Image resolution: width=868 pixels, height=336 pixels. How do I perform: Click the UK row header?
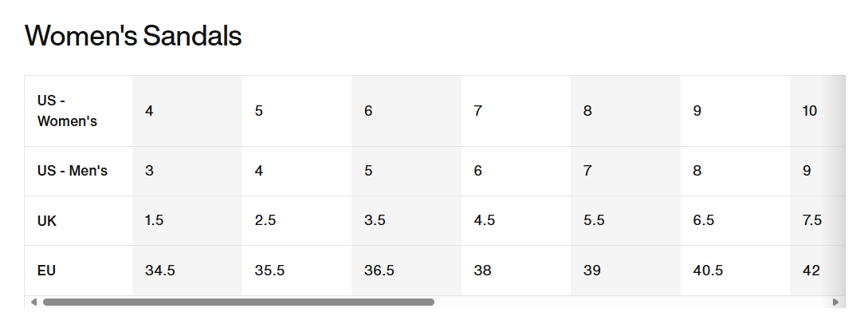coord(79,220)
